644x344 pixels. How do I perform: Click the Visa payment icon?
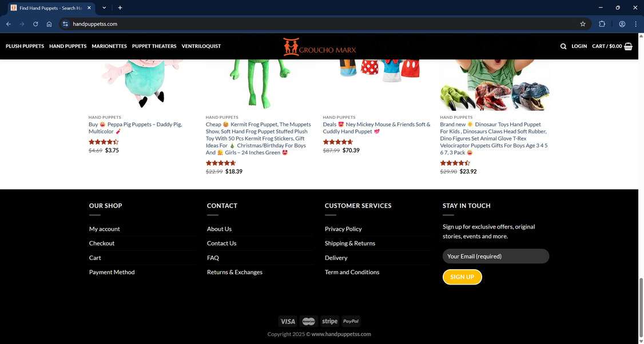288,321
